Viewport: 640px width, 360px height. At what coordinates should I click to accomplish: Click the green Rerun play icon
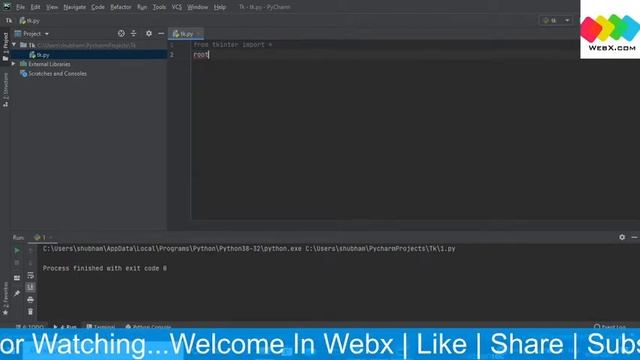click(x=17, y=250)
